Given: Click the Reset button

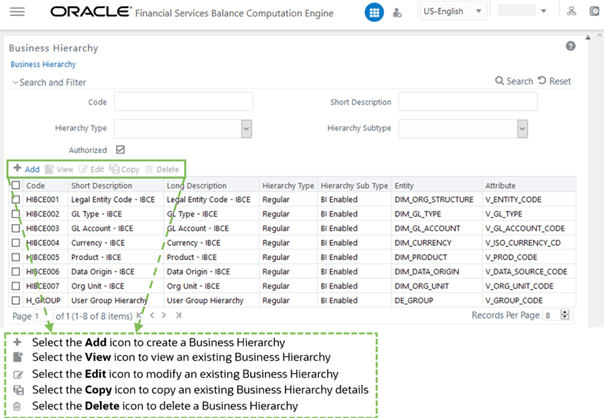Looking at the screenshot, I should (x=554, y=81).
